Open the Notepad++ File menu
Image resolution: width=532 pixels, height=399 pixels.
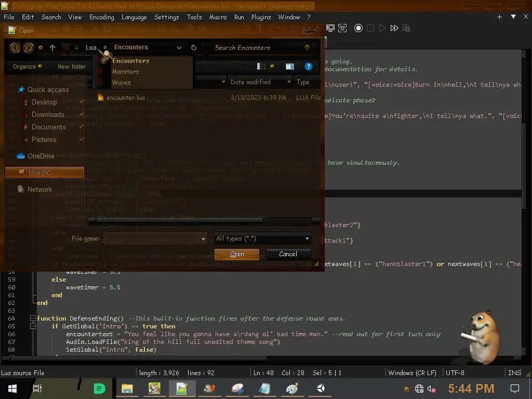(9, 17)
